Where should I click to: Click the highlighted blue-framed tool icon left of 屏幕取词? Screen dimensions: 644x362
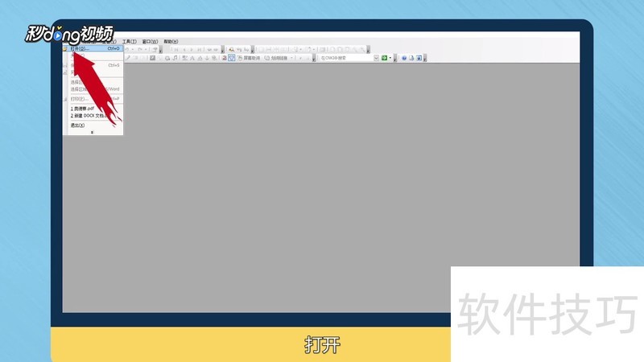232,58
